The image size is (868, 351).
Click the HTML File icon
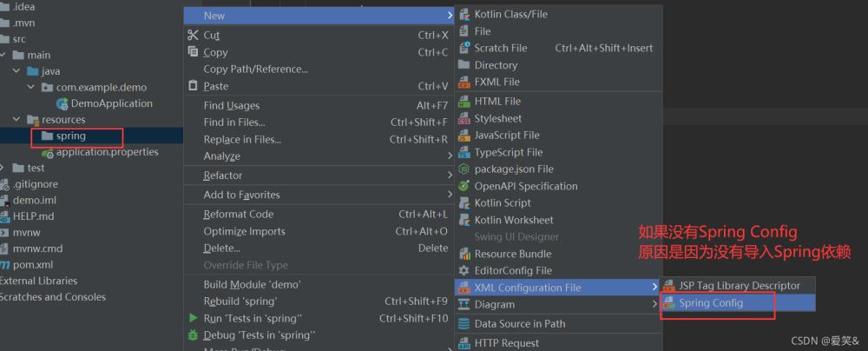pos(464,102)
